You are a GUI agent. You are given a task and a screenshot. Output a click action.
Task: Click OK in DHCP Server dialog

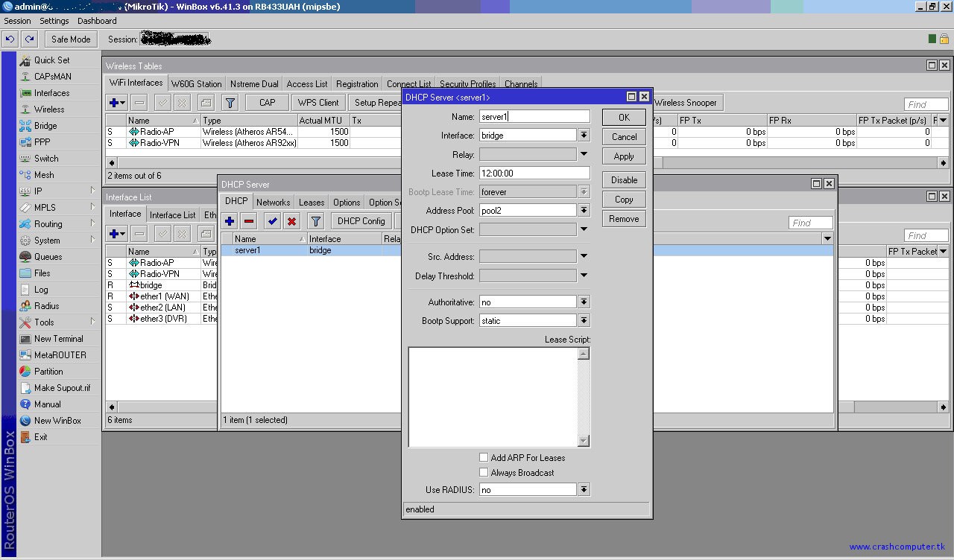tap(624, 118)
